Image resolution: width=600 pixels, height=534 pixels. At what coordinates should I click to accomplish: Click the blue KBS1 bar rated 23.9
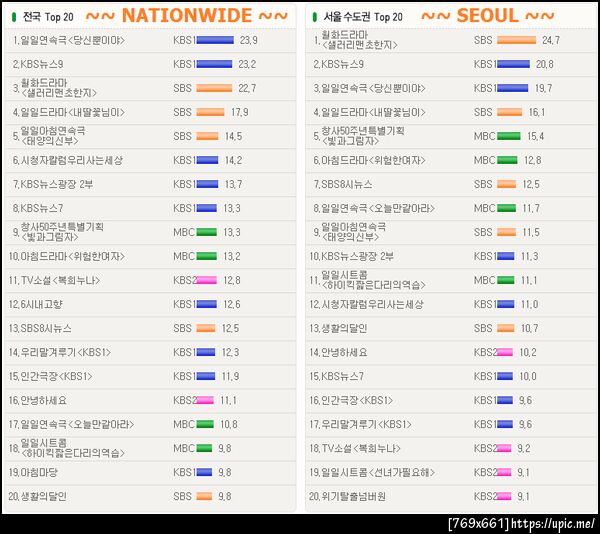tap(215, 40)
